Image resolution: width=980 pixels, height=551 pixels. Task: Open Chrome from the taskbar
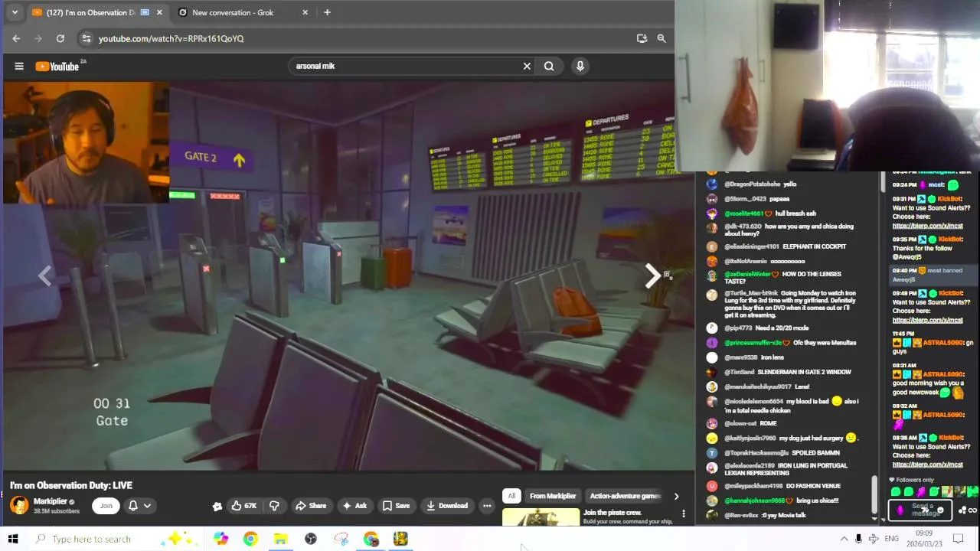point(250,539)
